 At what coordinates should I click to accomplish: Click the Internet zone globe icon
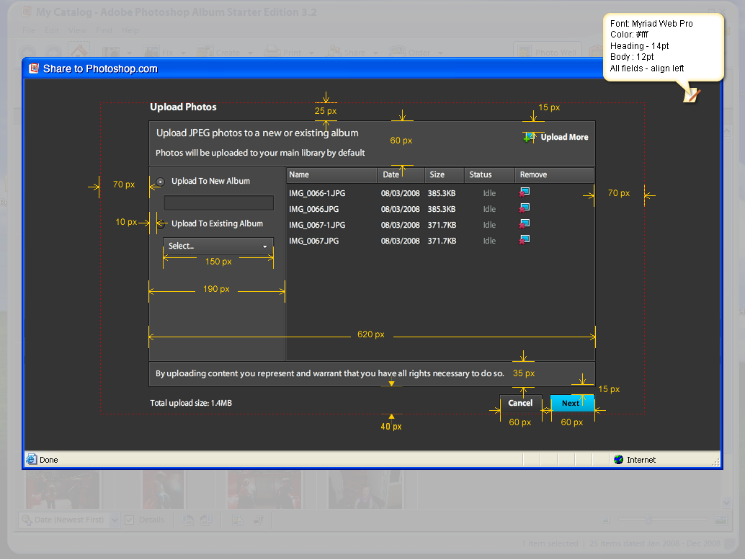point(618,459)
